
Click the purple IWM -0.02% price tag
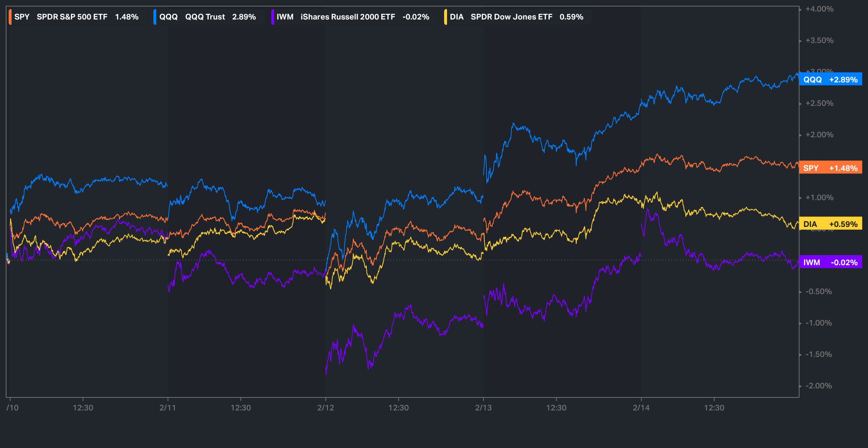[830, 262]
